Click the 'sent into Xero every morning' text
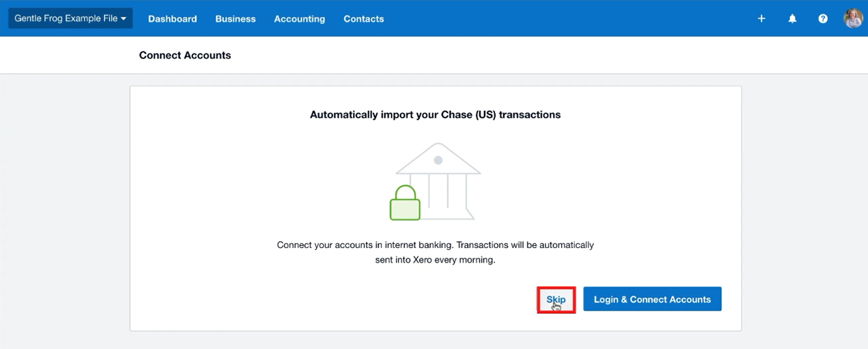This screenshot has width=868, height=349. pyautogui.click(x=435, y=260)
